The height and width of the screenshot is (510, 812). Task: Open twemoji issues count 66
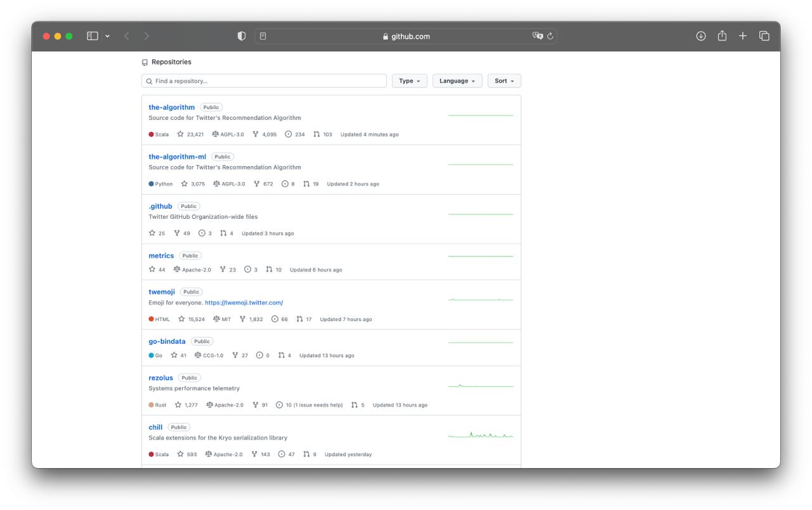280,319
